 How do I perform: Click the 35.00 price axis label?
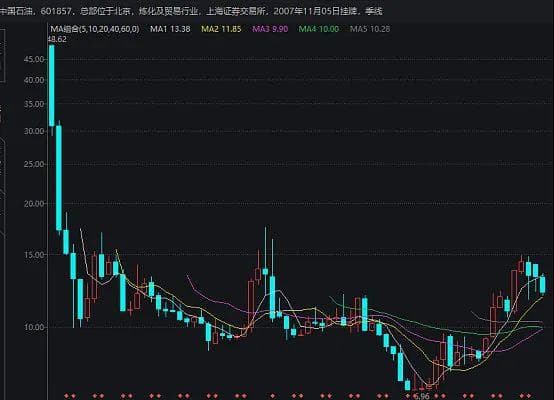(34, 104)
